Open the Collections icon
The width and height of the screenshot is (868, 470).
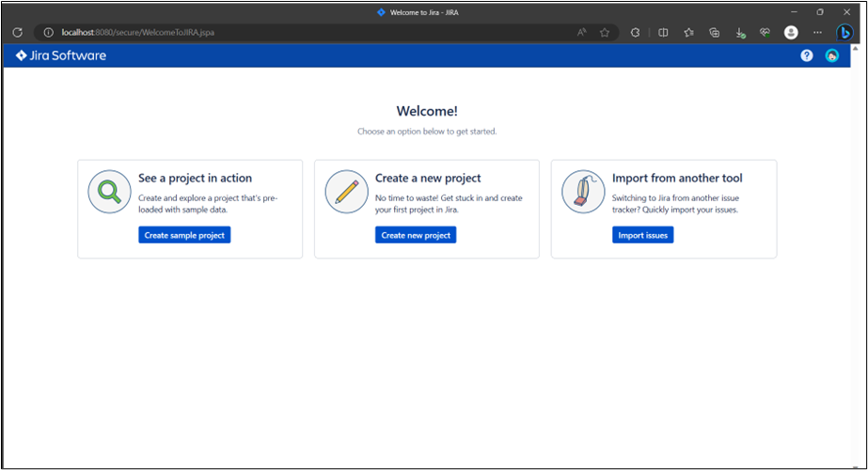(x=715, y=32)
